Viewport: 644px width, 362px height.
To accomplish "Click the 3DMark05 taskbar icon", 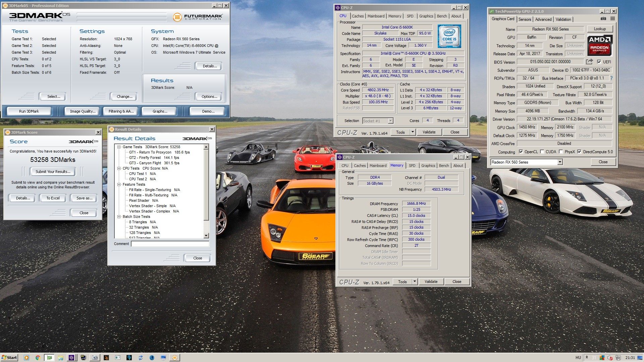I will pos(174,358).
